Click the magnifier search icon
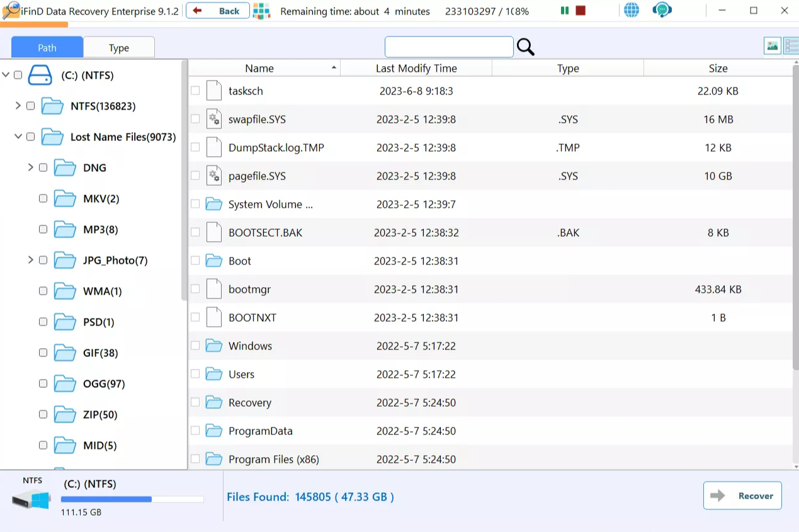Screen dimensions: 799x532 tap(525, 47)
